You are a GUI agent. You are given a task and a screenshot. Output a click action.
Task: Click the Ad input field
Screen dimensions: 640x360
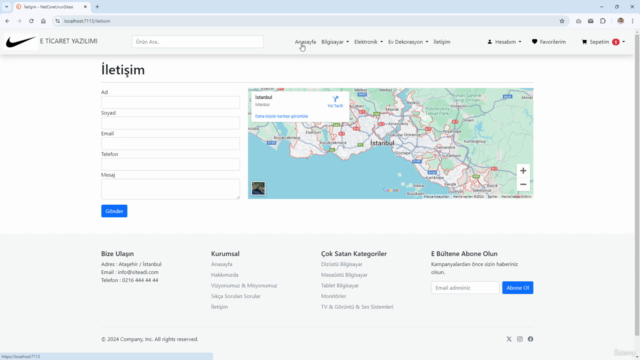[171, 102]
